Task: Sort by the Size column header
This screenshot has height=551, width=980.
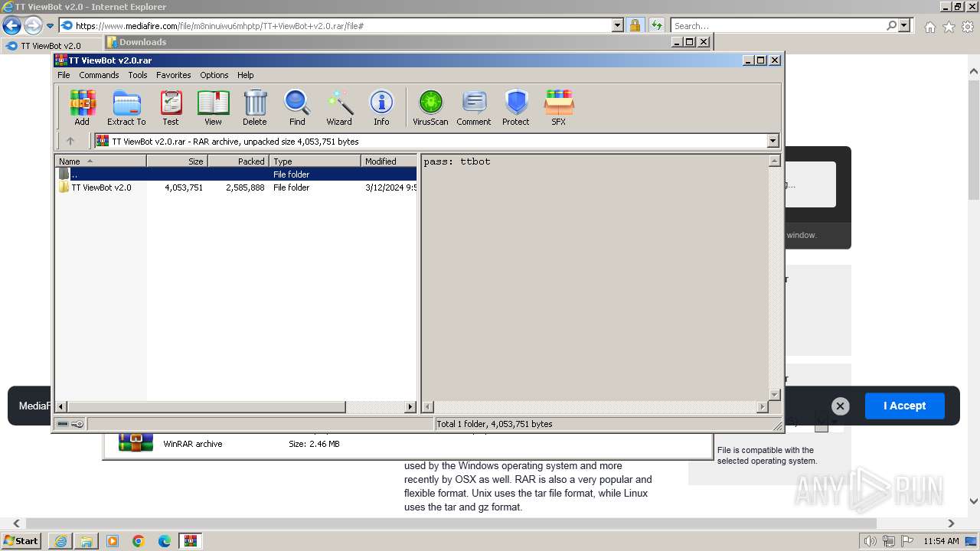Action: coord(177,161)
